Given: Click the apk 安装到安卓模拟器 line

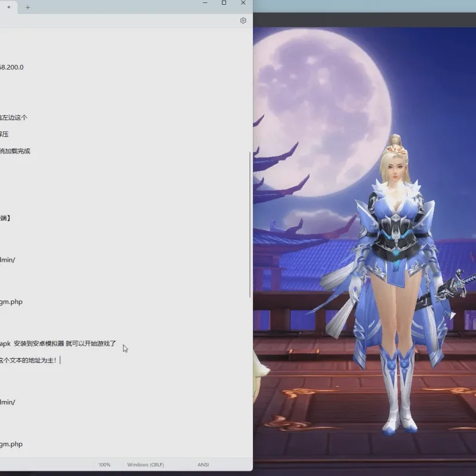Looking at the screenshot, I should tap(58, 343).
